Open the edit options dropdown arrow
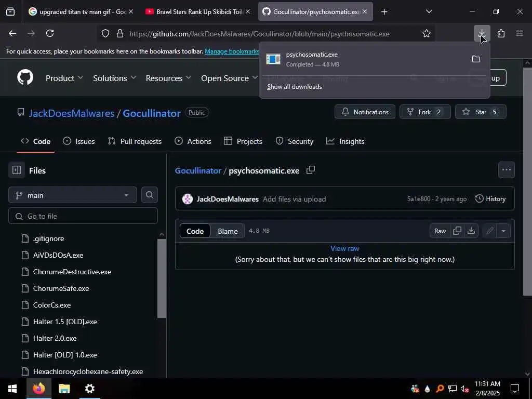This screenshot has height=399, width=532. (x=503, y=231)
